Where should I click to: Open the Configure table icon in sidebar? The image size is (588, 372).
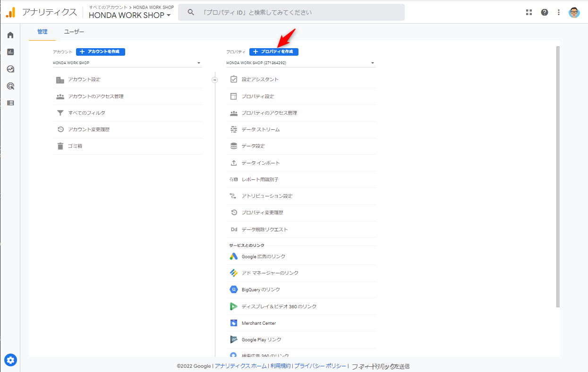pyautogui.click(x=10, y=102)
